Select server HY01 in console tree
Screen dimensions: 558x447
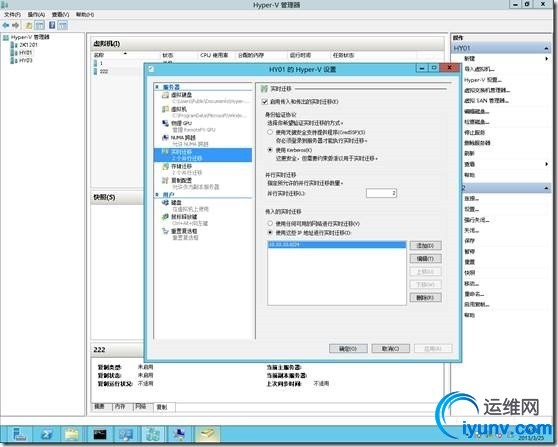click(x=22, y=53)
